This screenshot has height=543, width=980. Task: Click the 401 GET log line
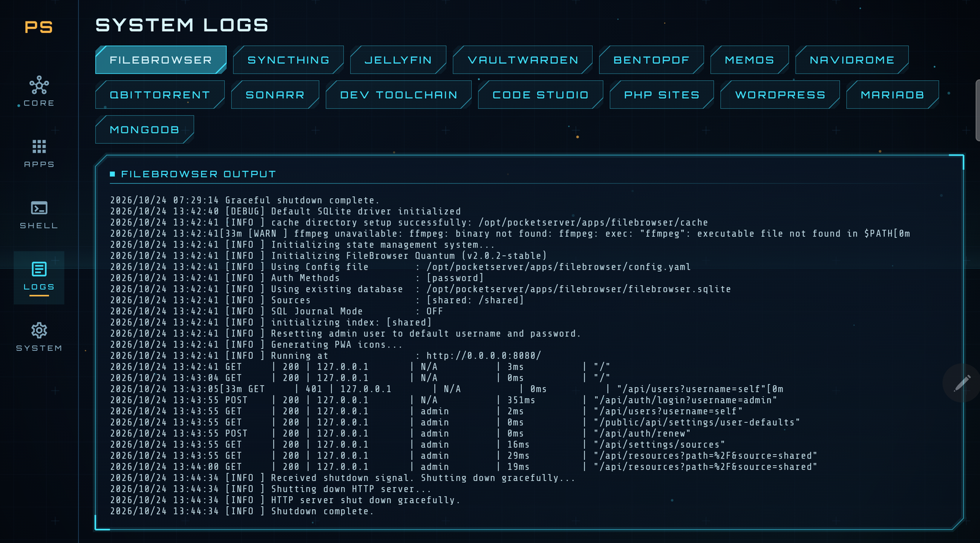tap(447, 389)
